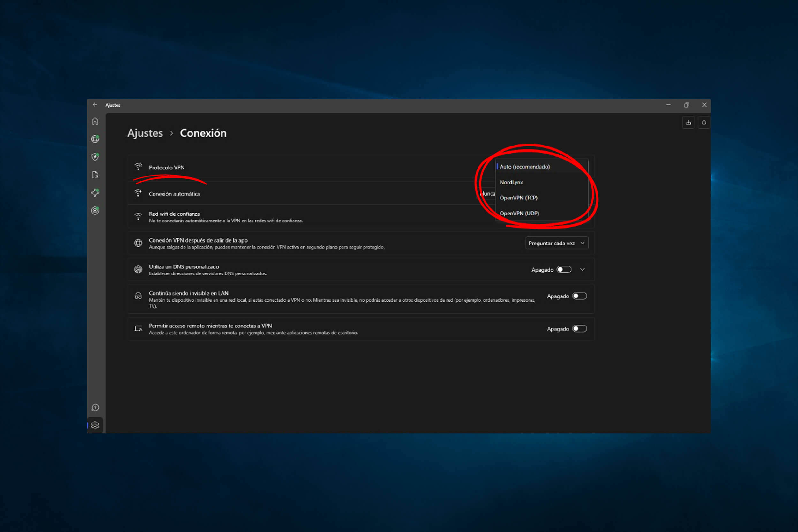Screen dimensions: 798x532
Task: Toggle Continúa siendo invisible en LAN switch
Action: click(579, 296)
